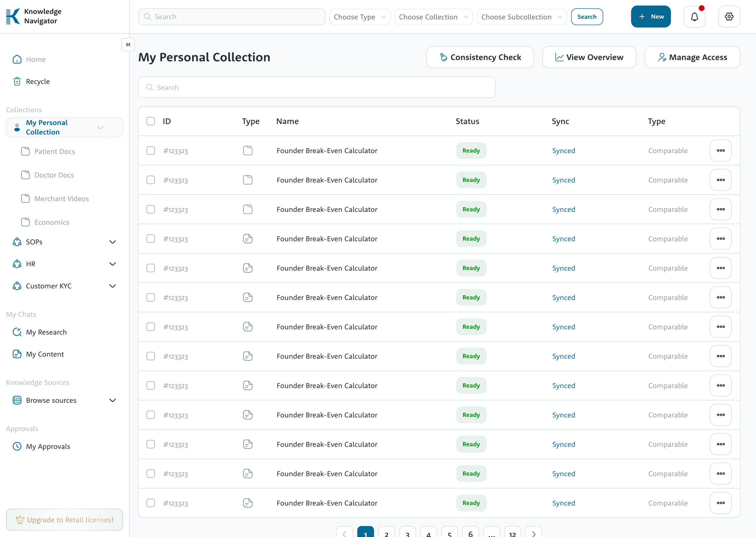Open the Choose Subcollection dropdown
The height and width of the screenshot is (537, 756).
pyautogui.click(x=522, y=17)
